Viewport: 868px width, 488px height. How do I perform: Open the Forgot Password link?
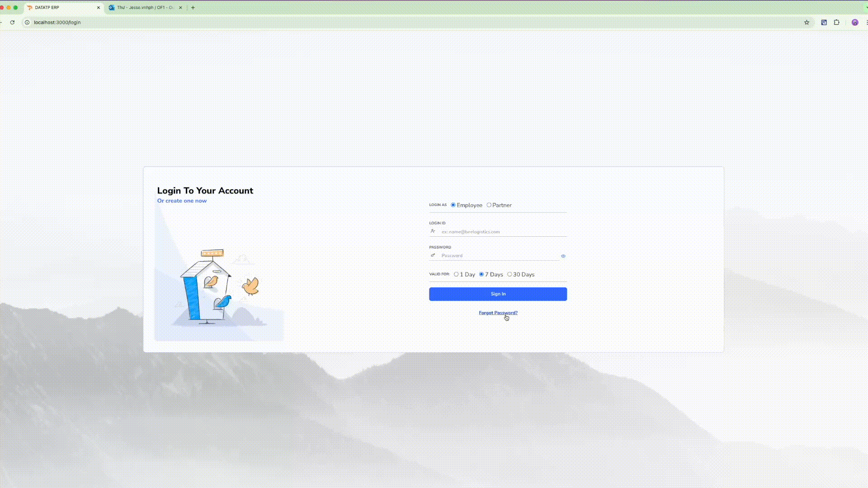(498, 312)
